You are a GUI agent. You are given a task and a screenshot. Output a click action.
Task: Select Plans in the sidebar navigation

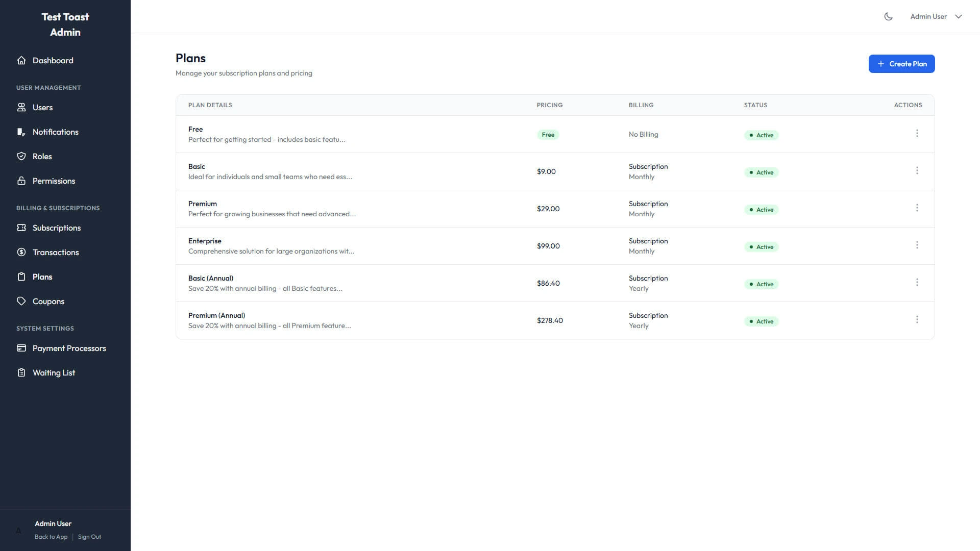pos(42,277)
